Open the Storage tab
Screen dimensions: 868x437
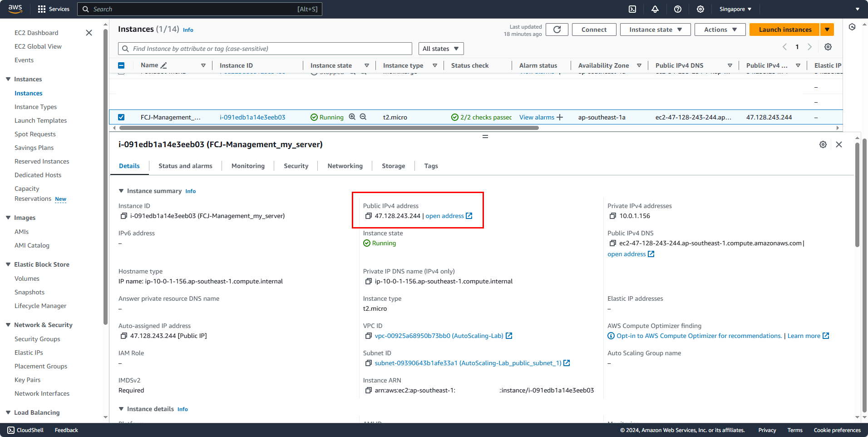coord(393,166)
